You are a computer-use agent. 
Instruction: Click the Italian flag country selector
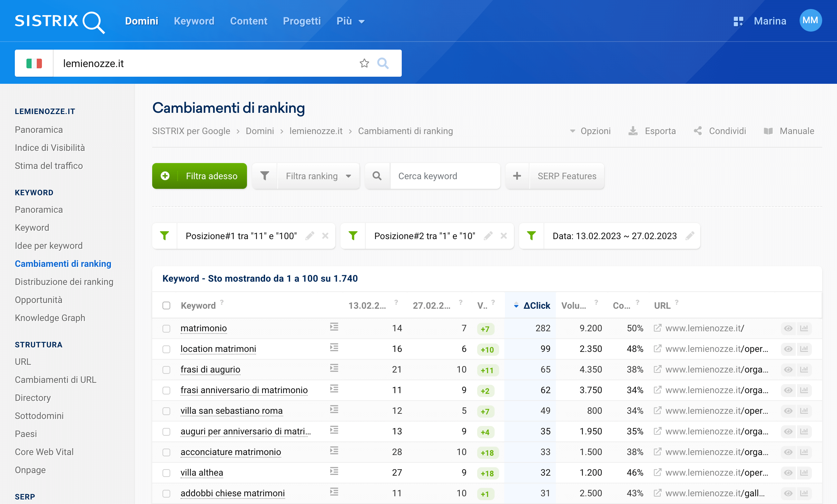coord(34,63)
